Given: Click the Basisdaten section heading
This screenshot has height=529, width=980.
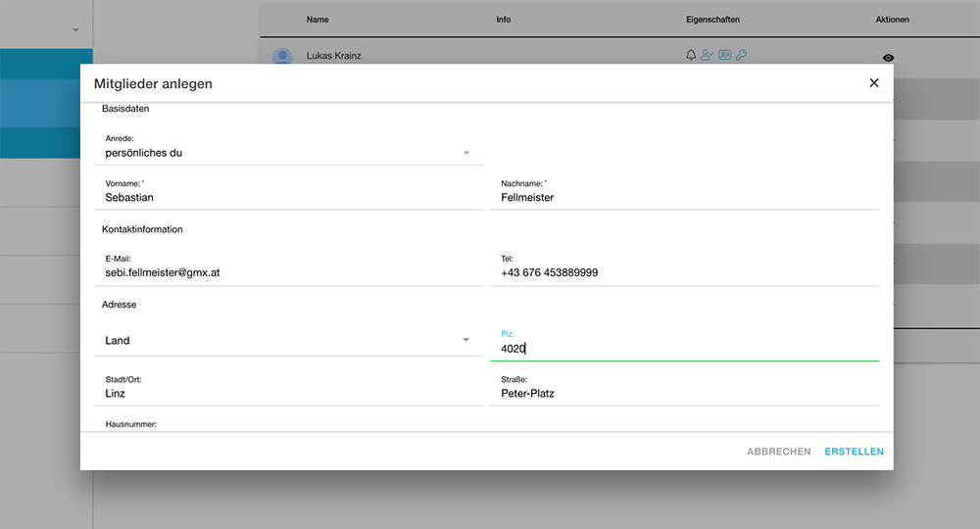Looking at the screenshot, I should coord(125,109).
